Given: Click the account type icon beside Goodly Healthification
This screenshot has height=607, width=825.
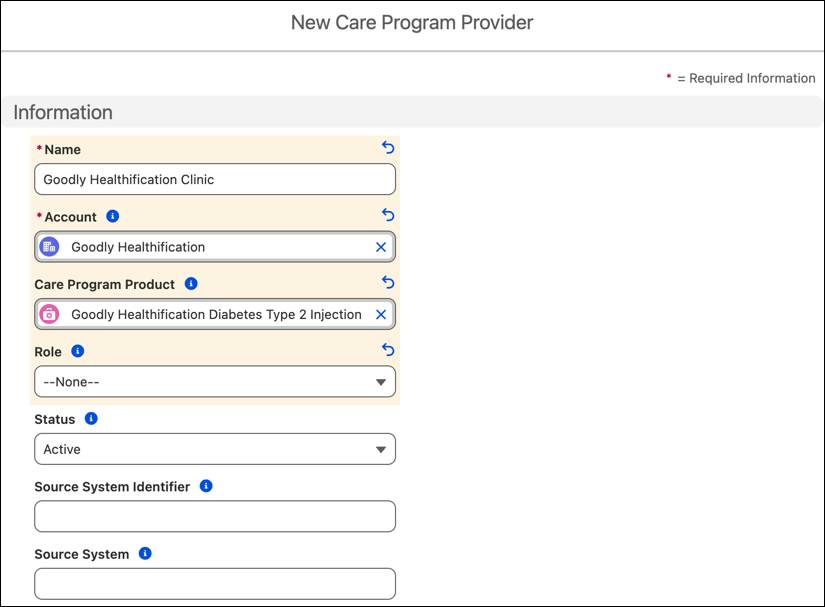Looking at the screenshot, I should pos(51,246).
